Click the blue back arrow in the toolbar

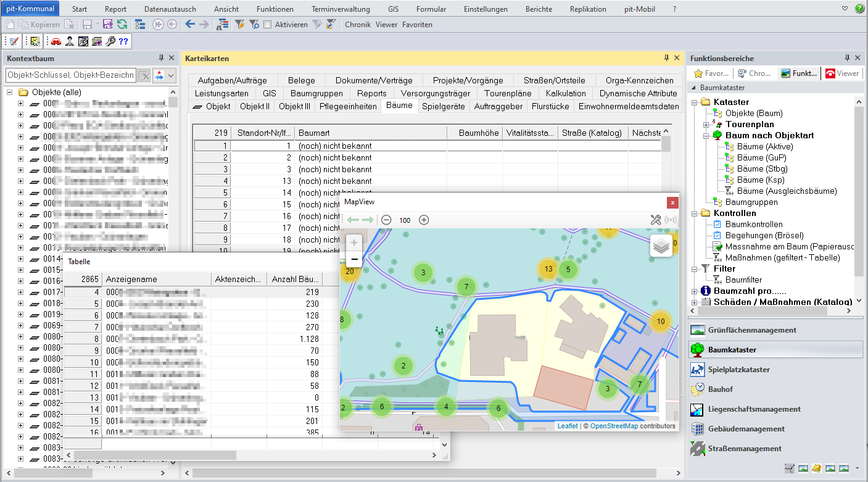190,25
